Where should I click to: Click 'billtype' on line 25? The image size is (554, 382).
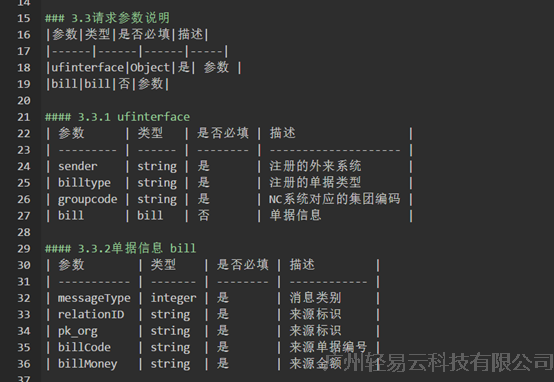pos(84,183)
